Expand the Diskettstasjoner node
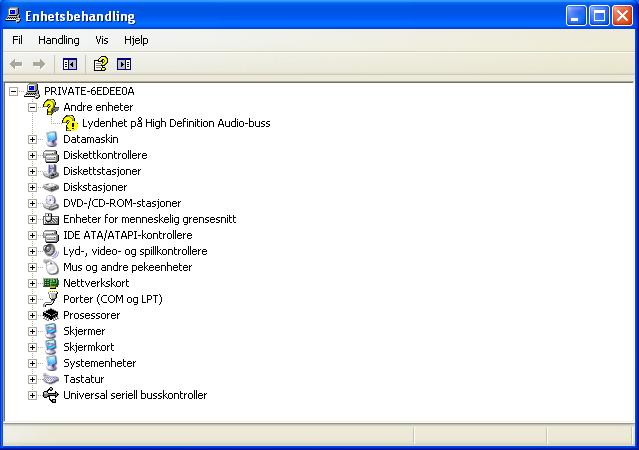The height and width of the screenshot is (450, 639). click(x=32, y=172)
